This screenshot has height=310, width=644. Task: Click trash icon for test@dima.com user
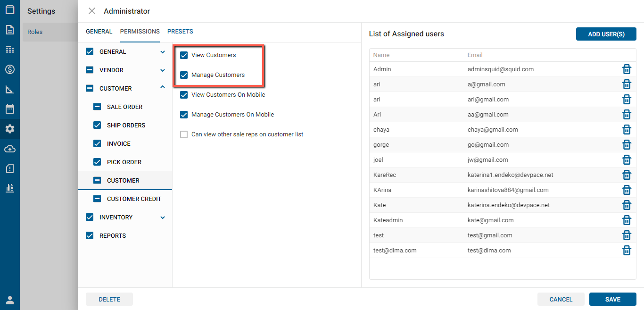[627, 251]
